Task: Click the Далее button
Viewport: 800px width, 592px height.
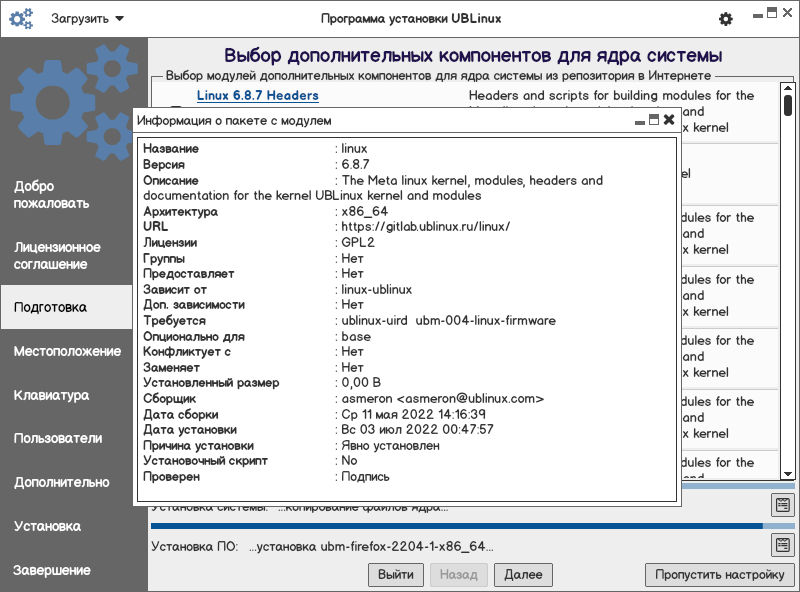Action: click(523, 575)
